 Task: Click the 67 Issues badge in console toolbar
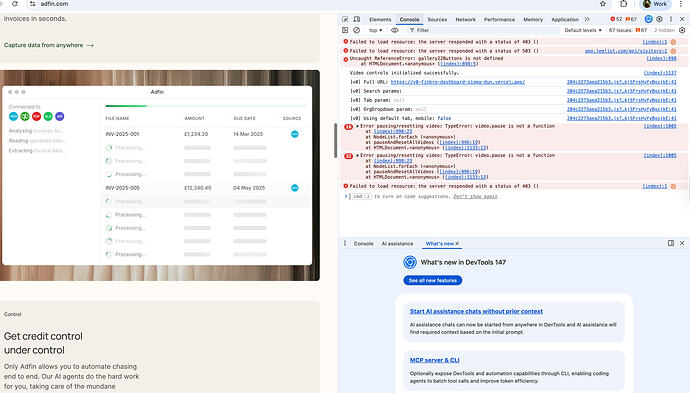[628, 30]
